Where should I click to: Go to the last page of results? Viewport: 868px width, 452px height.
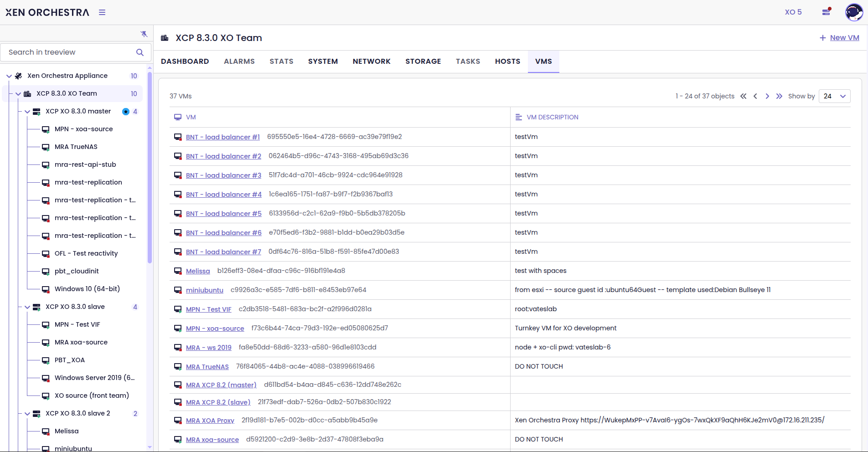(x=779, y=96)
